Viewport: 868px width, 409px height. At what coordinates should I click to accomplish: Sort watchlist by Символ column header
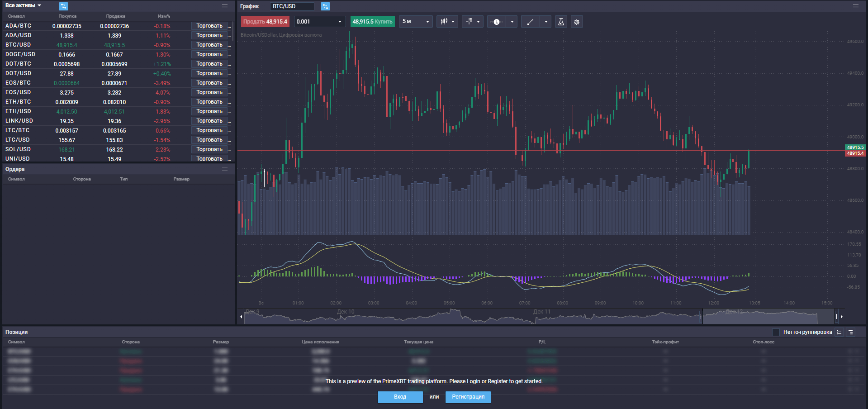point(16,16)
